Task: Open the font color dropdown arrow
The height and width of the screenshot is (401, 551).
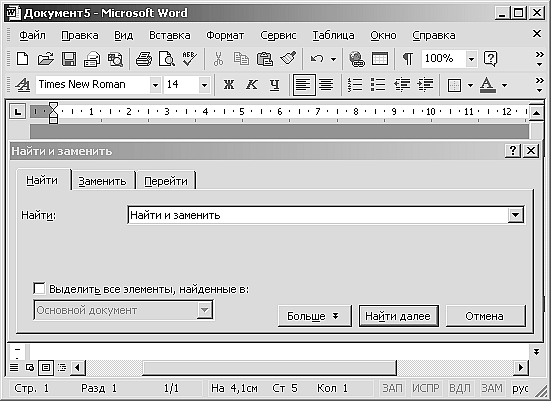Action: (x=505, y=85)
